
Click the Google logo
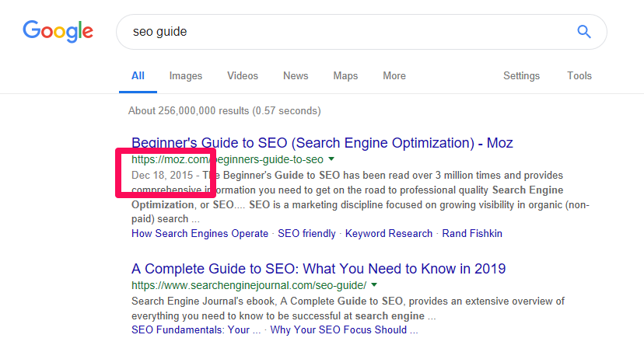tap(58, 31)
